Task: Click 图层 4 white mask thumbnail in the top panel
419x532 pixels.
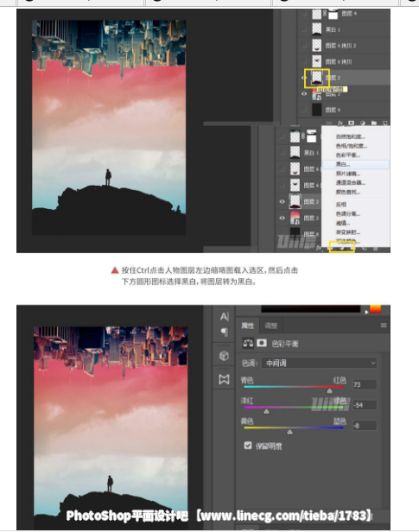Action: (333, 14)
